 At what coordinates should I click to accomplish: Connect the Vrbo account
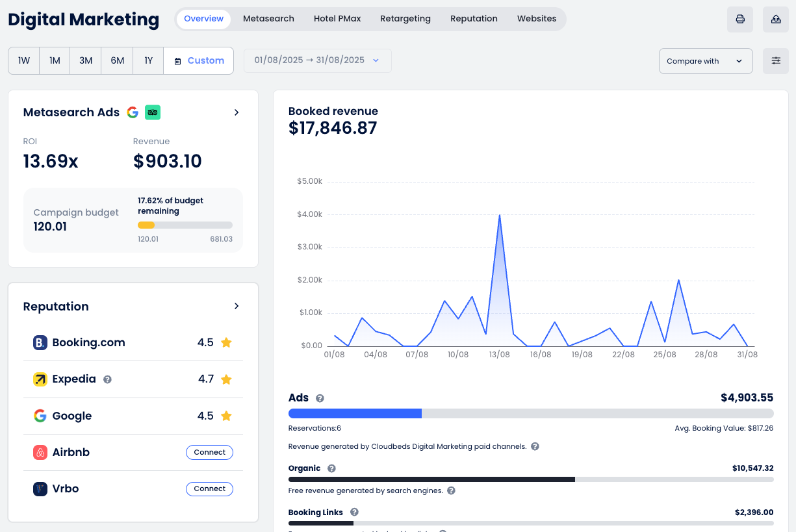pyautogui.click(x=209, y=488)
